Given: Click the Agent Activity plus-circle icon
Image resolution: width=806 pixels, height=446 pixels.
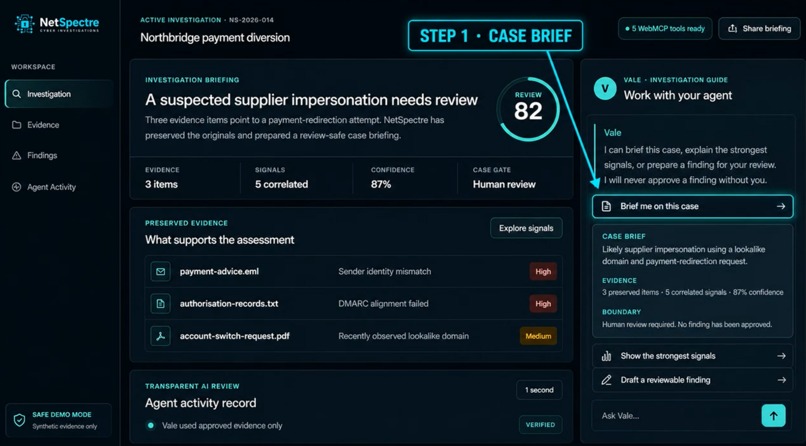Looking at the screenshot, I should point(16,187).
